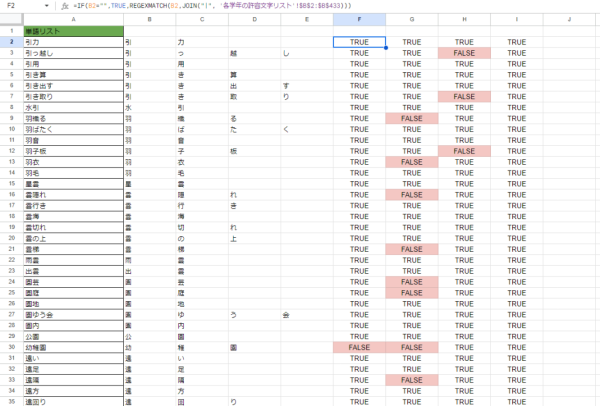Select column J header

[x=569, y=19]
